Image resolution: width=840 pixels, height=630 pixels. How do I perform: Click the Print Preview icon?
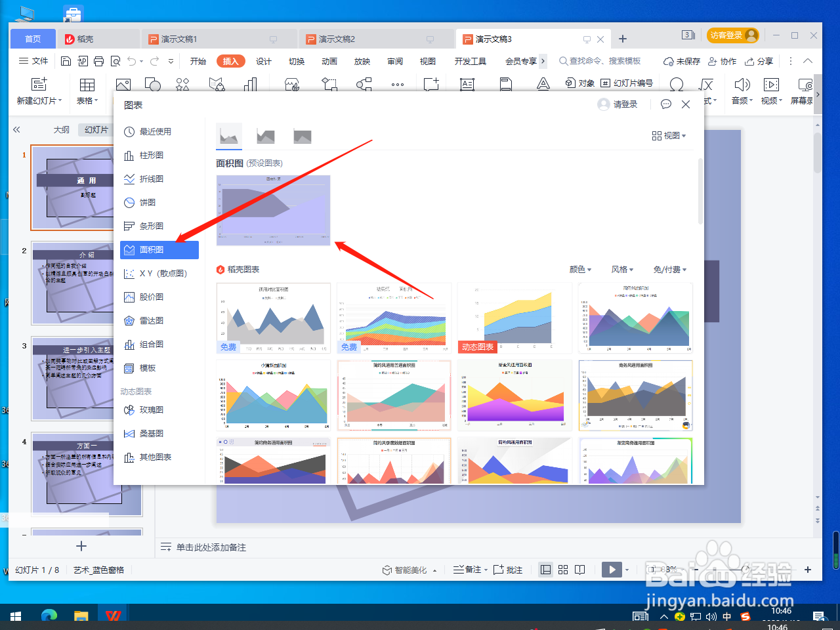click(115, 61)
